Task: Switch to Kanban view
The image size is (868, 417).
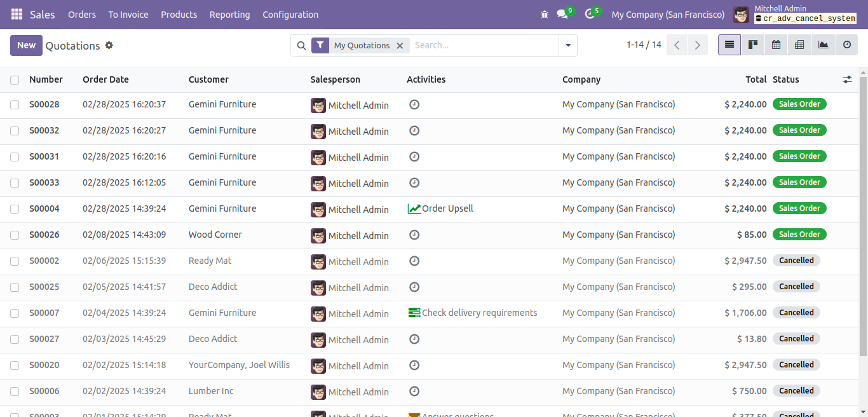Action: [x=753, y=45]
